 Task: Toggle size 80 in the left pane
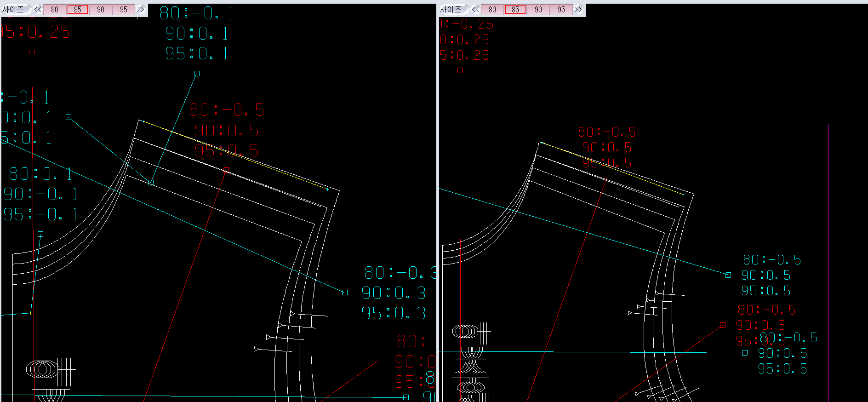click(55, 10)
